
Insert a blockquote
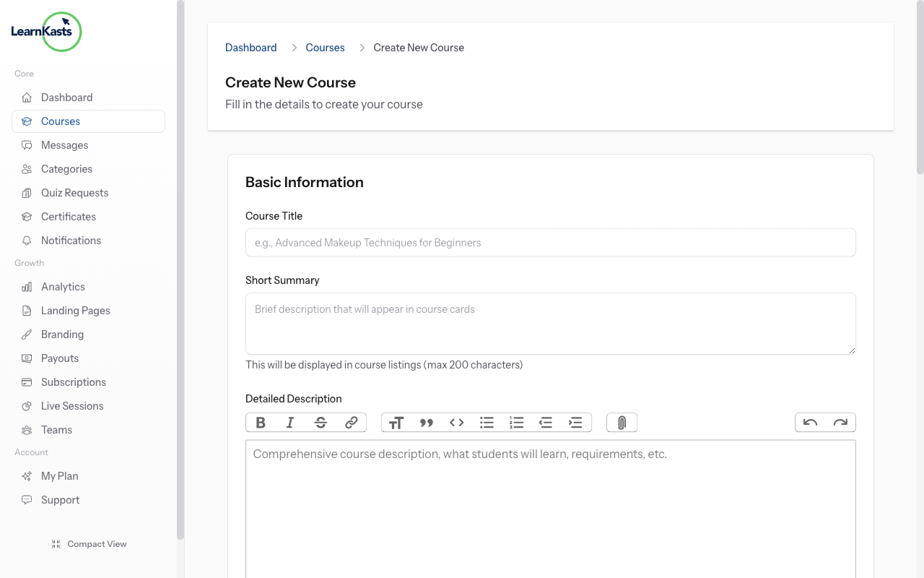click(427, 422)
